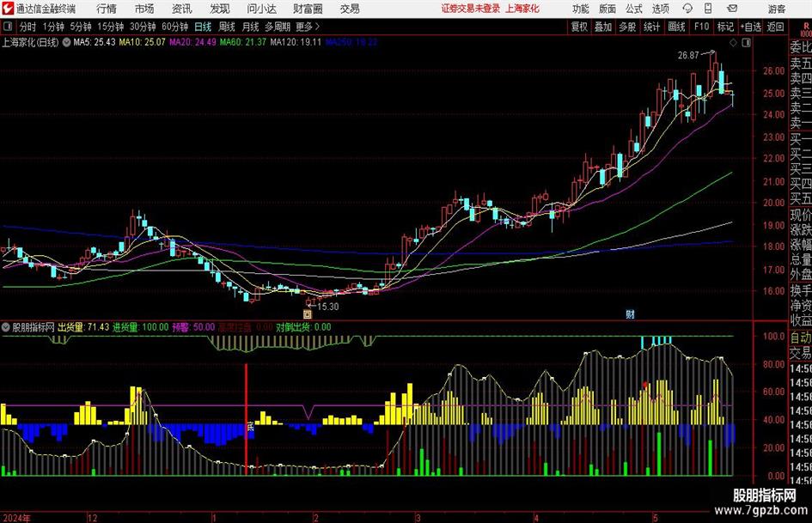
Task: Open the mail envelope icon
Action: click(x=732, y=9)
